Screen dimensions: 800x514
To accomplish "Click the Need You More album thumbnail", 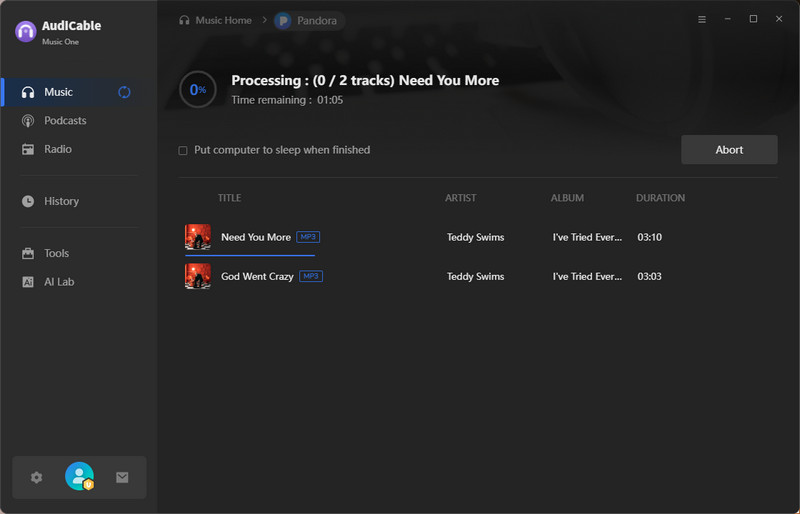I will (198, 237).
